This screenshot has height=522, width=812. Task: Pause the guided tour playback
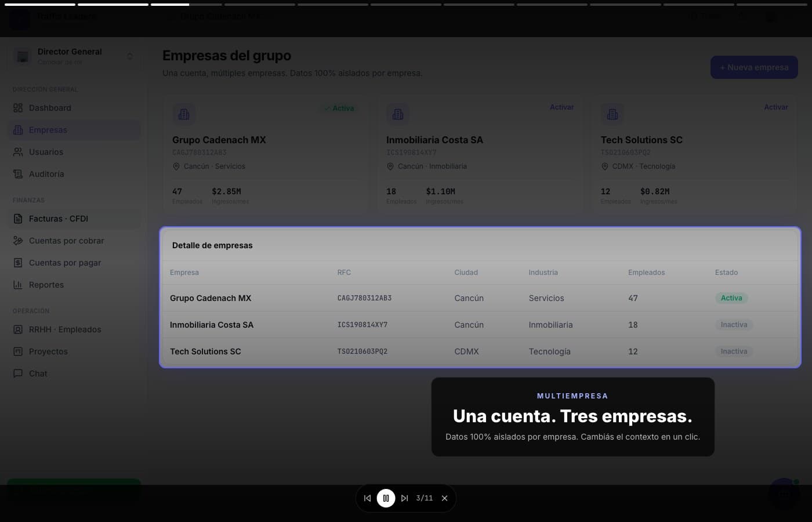tap(386, 498)
